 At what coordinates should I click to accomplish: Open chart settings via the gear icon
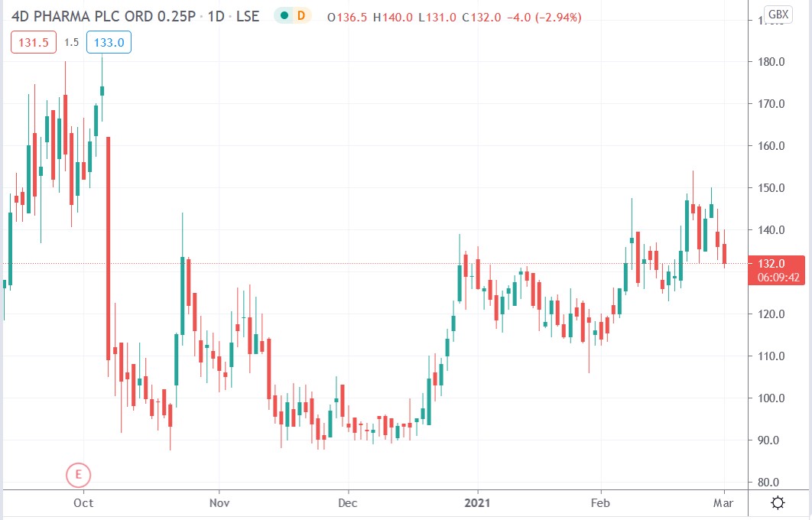click(778, 503)
